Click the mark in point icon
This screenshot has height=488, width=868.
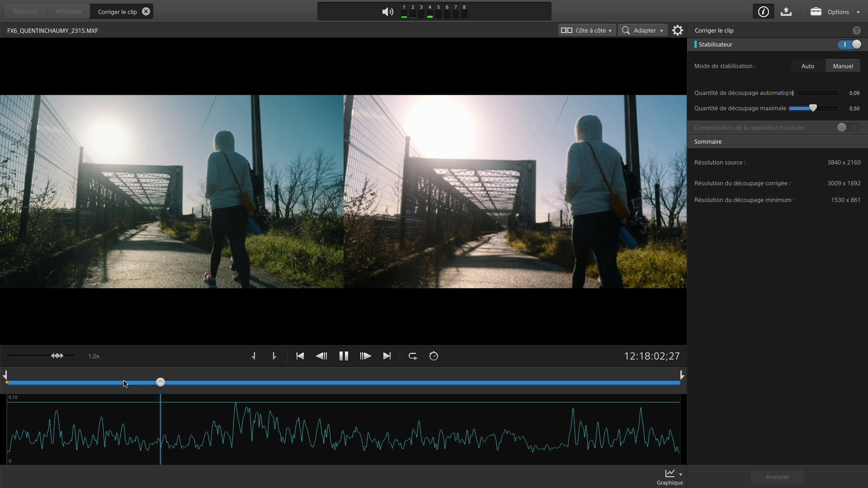click(x=254, y=356)
